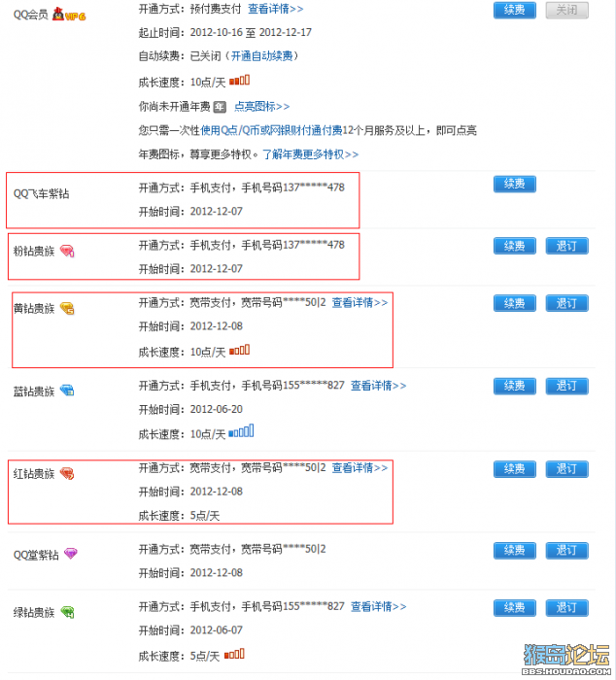The height and width of the screenshot is (680, 616).
Task: Click the 粉钻贵族 service name
Action: click(34, 251)
